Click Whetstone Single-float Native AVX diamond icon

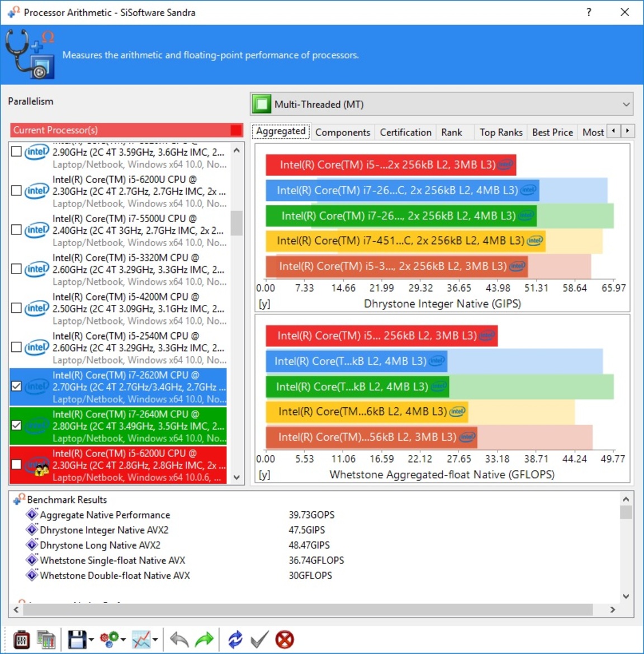tap(32, 560)
